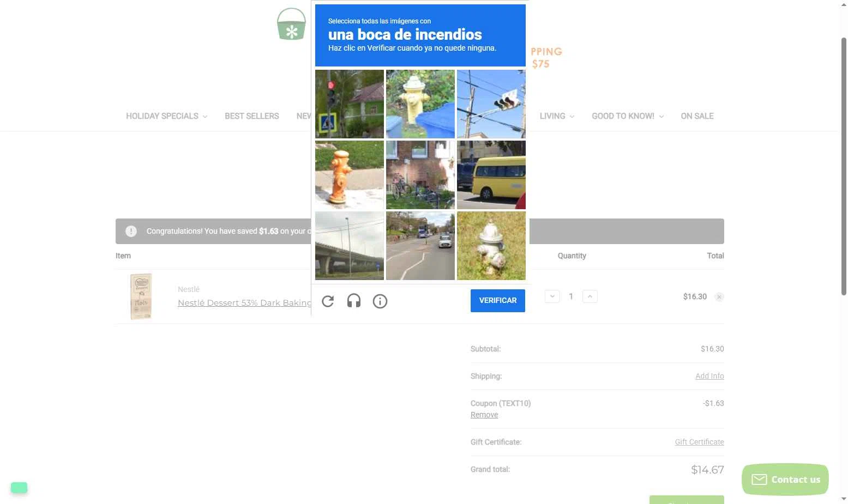Click the Nestlé chocolate product thumbnail
Viewport: 848px width, 504px height.
(x=141, y=296)
